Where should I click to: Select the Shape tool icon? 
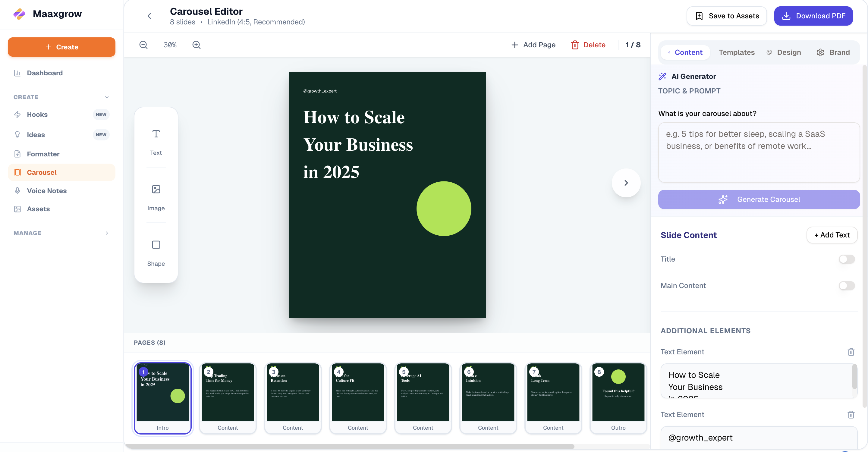(x=156, y=245)
